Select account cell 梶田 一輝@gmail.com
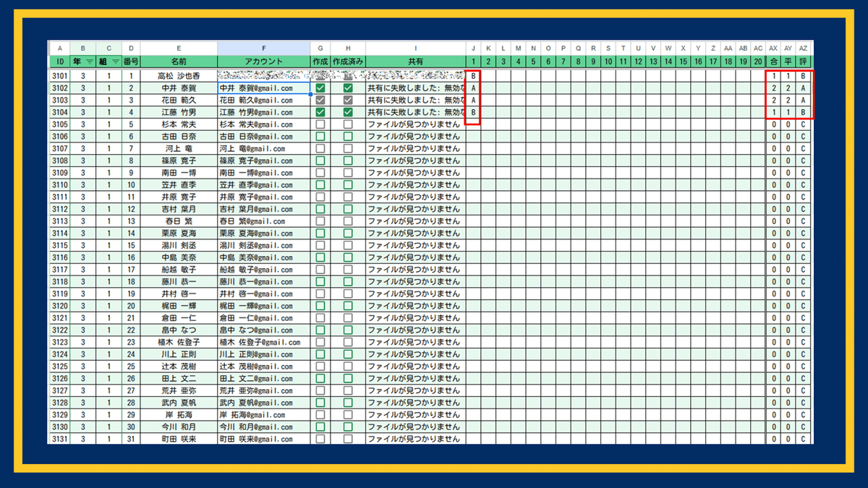The height and width of the screenshot is (488, 868). (264, 306)
